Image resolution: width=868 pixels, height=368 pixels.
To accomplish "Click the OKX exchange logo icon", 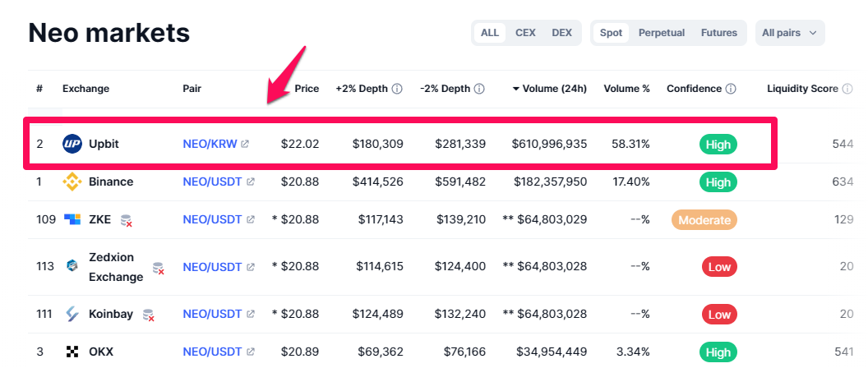I will (x=72, y=352).
